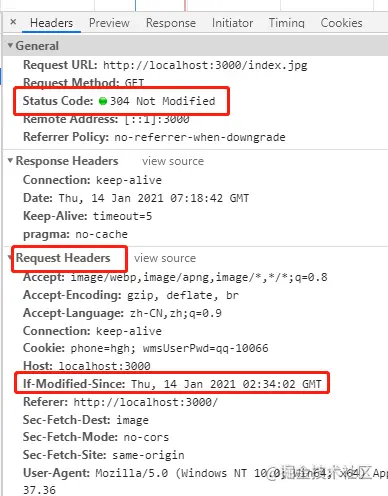This screenshot has height=496, width=388.
Task: View source of Request Headers
Action: click(x=165, y=258)
